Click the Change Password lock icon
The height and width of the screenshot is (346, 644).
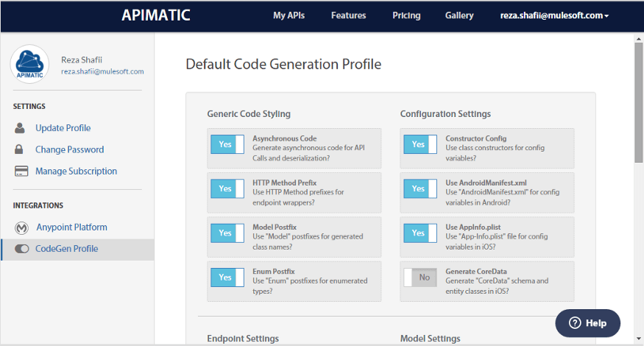coord(19,149)
